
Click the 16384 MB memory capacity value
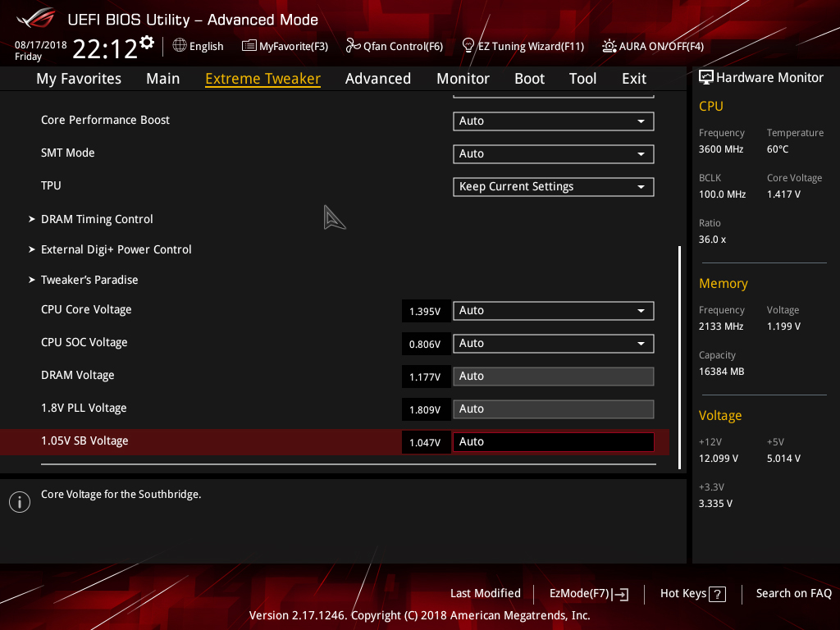pyautogui.click(x=721, y=372)
